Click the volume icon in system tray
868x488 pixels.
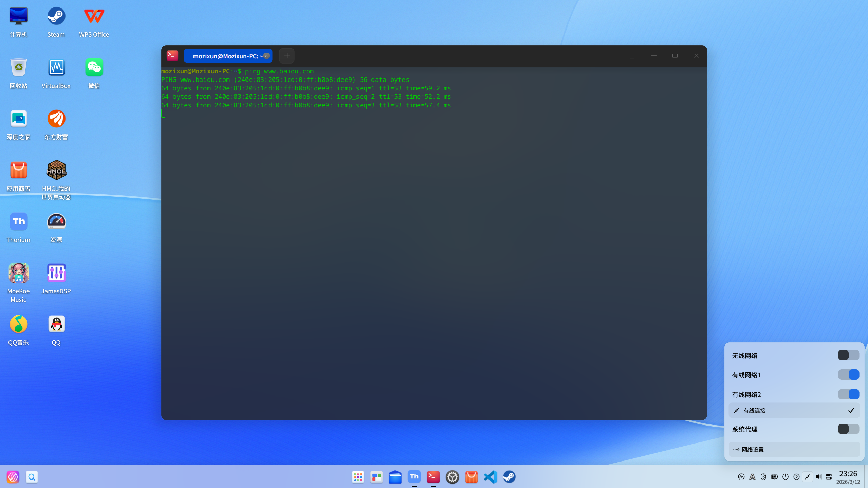coord(818,477)
